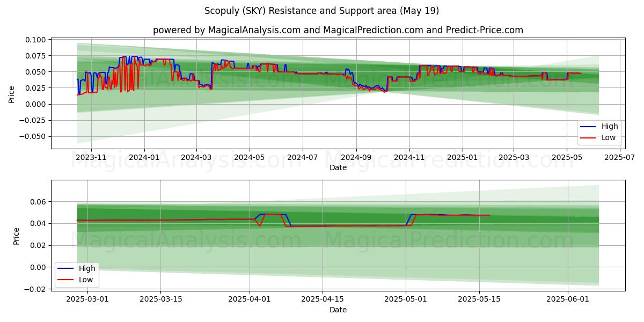Screen dimensions: 644x322
Task: Click the top chart date tick '2024-03'
Action: tap(196, 157)
